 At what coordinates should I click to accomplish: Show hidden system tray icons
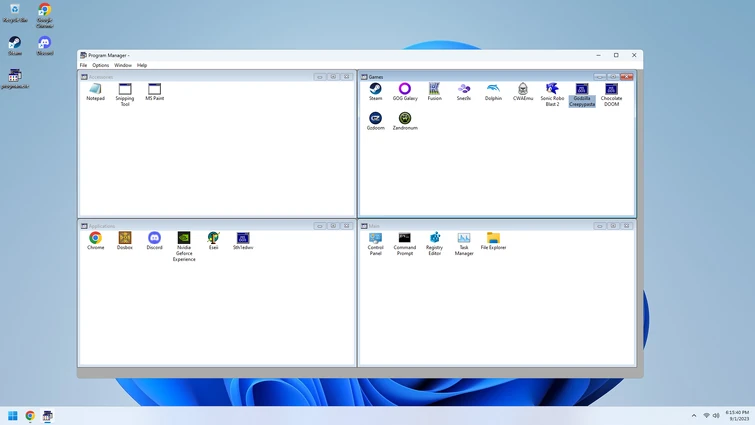(694, 416)
